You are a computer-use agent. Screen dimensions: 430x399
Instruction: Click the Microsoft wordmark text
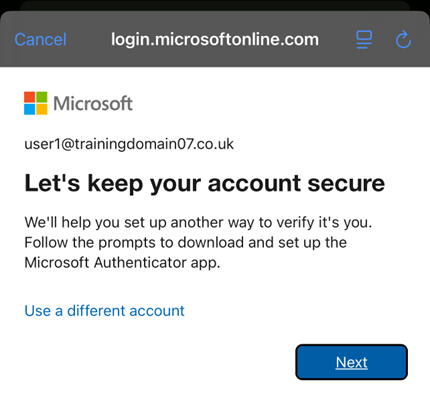tap(93, 103)
